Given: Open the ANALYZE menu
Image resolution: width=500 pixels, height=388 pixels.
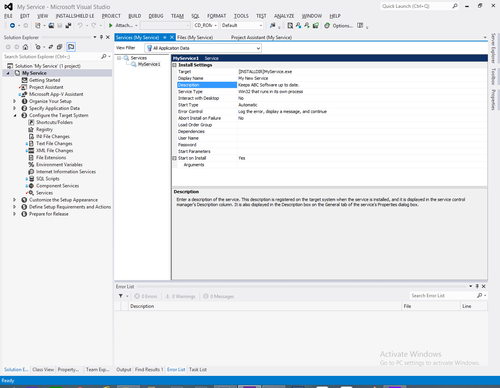Looking at the screenshot, I should tap(284, 16).
